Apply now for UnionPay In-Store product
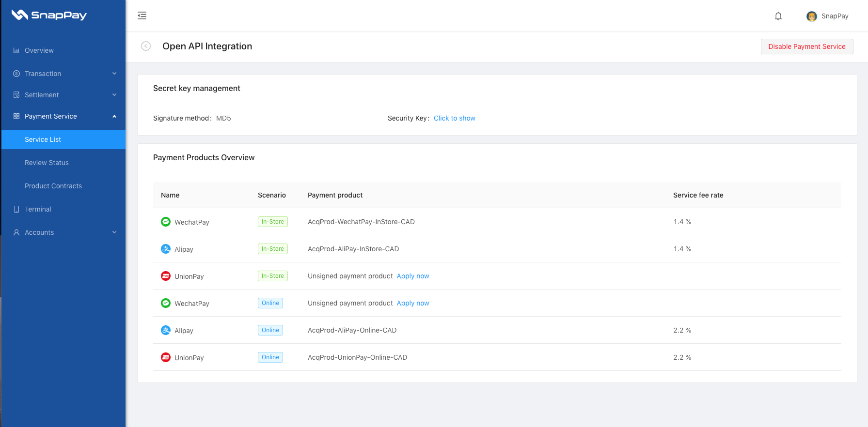This screenshot has width=868, height=427. (x=413, y=276)
